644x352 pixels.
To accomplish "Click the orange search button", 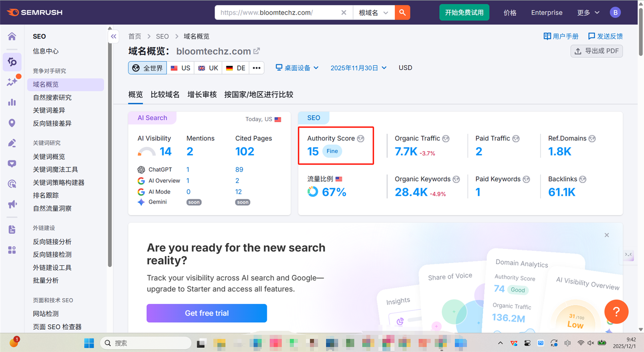I will pyautogui.click(x=402, y=12).
